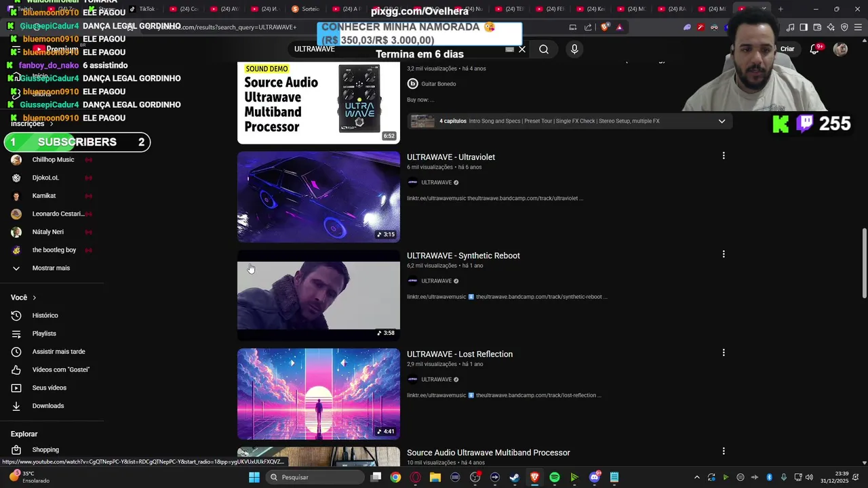Open the ULTRAWAVE - Lost Reflection title
The width and height of the screenshot is (868, 488).
pyautogui.click(x=460, y=354)
